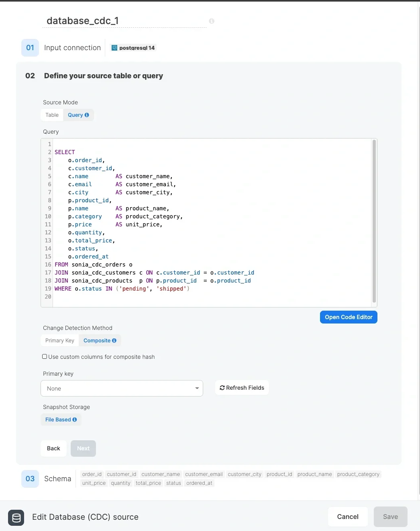
Task: Switch Source Mode to Table
Action: (52, 115)
